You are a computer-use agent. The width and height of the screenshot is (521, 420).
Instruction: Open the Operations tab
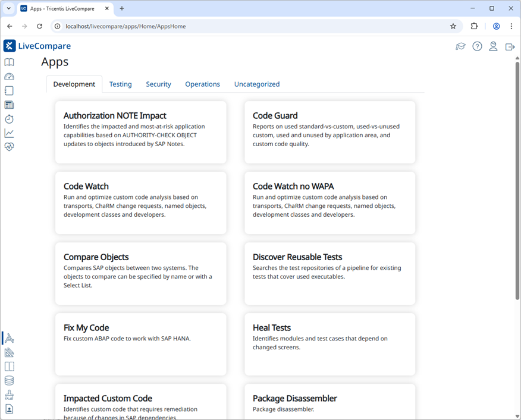tap(202, 84)
